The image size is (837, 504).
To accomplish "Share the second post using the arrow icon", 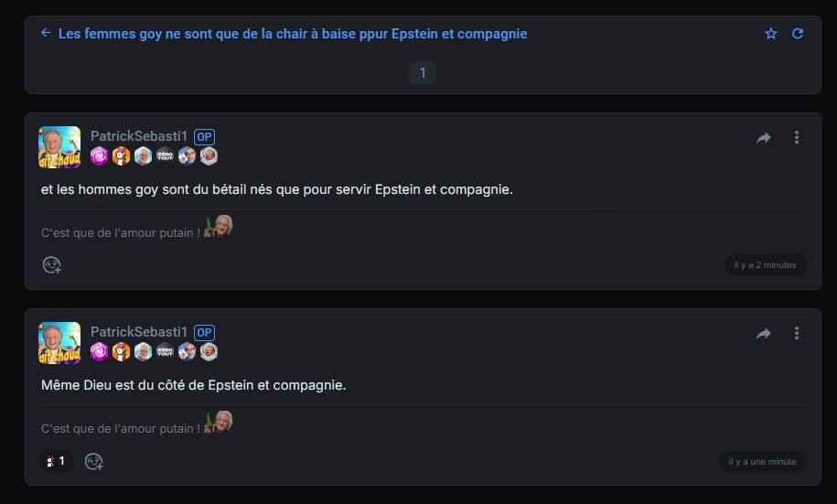I will coord(763,334).
